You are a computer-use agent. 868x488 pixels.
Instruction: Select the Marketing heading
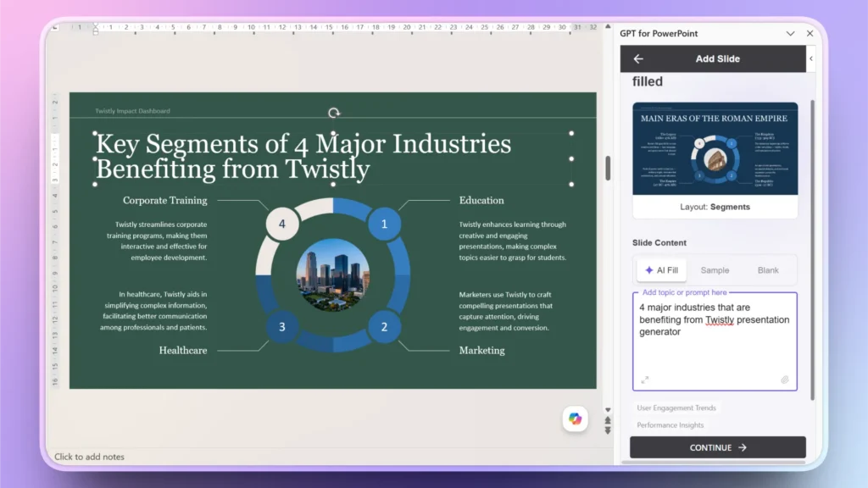click(x=481, y=350)
